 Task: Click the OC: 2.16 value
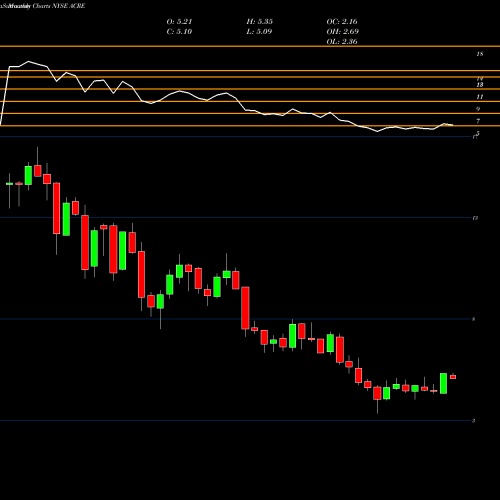(342, 22)
